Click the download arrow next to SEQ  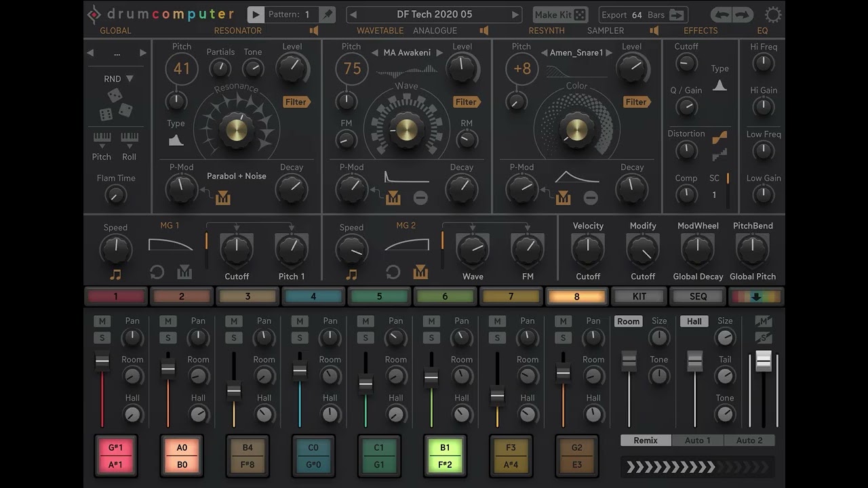[755, 296]
